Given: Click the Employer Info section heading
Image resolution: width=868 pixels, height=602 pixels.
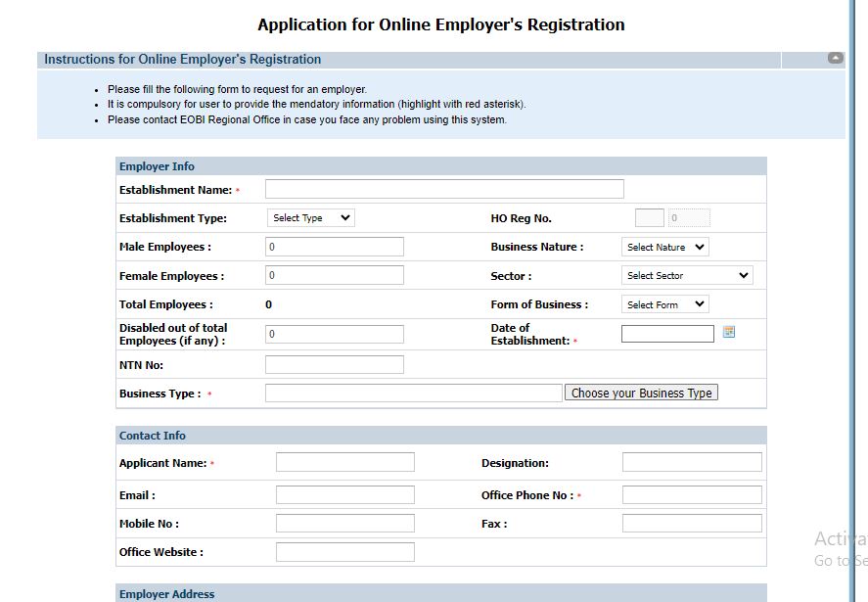Looking at the screenshot, I should point(157,166).
